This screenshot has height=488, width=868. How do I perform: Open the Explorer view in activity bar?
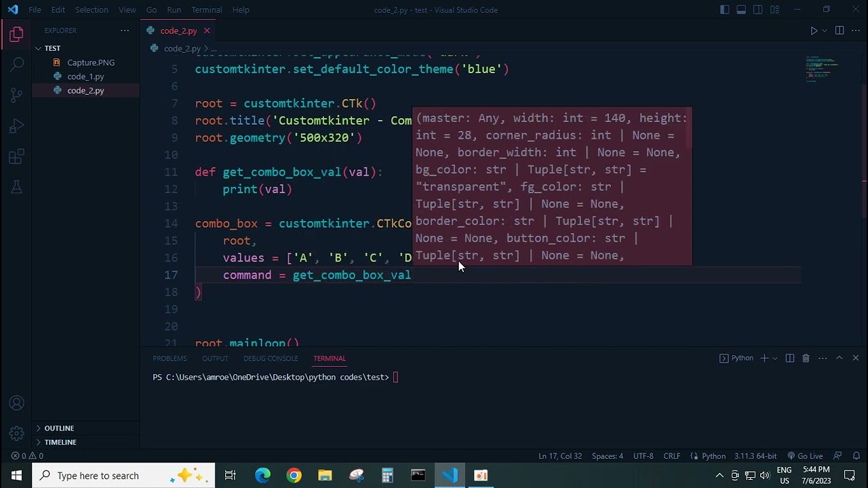click(x=17, y=34)
